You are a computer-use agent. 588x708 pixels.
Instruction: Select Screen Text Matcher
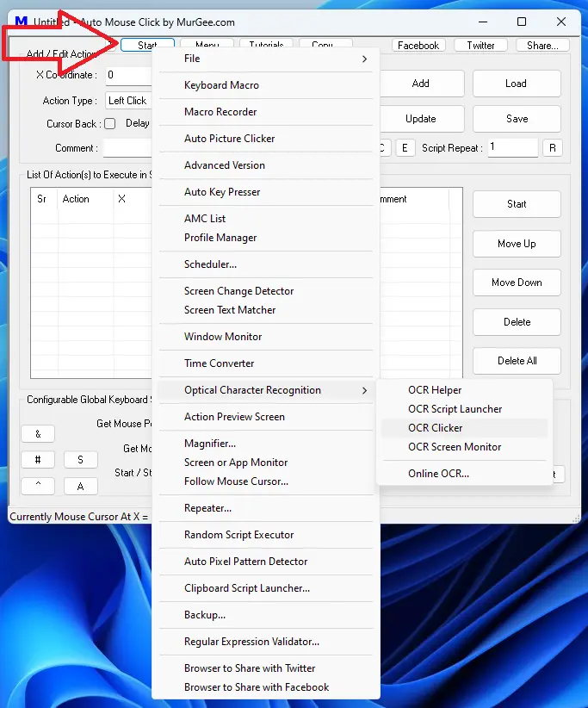tap(266, 310)
